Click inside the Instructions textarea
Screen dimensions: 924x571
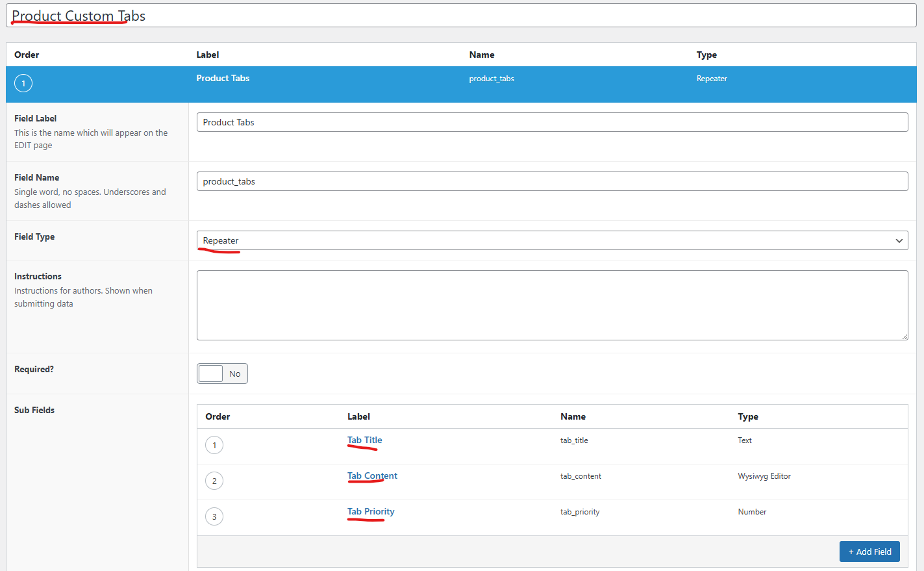(551, 305)
